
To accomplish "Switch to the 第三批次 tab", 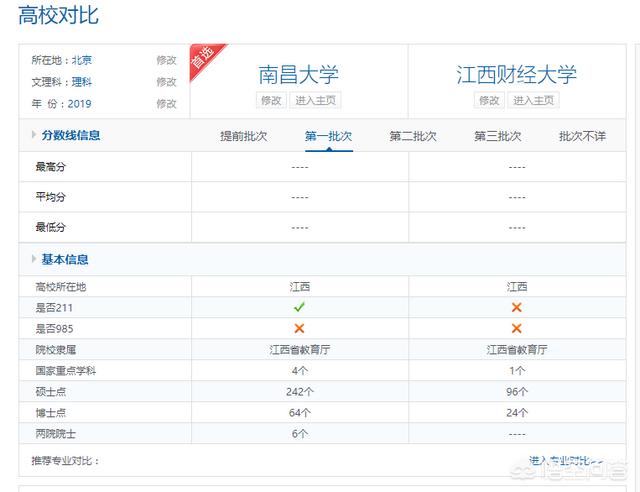I will point(498,136).
